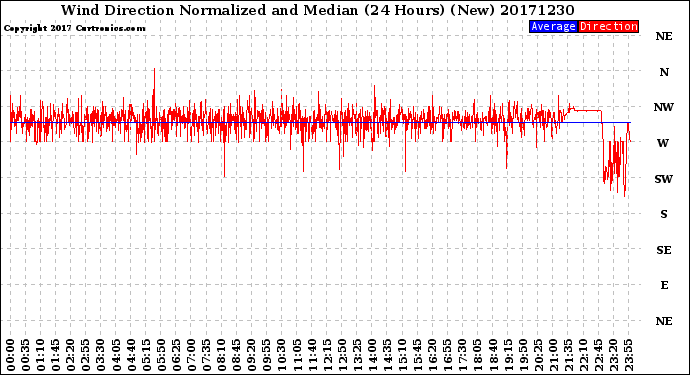The width and height of the screenshot is (690, 375).
Task: Click the 16:20 time axis label
Action: [433, 355]
